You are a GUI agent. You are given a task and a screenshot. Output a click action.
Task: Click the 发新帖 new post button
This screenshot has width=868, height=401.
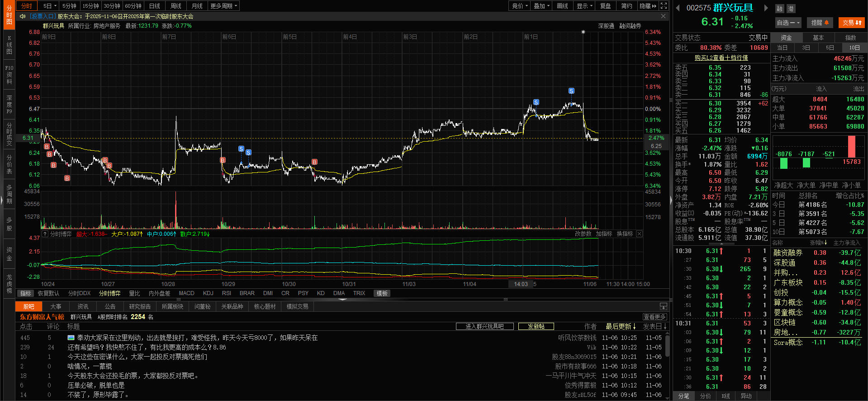click(536, 326)
